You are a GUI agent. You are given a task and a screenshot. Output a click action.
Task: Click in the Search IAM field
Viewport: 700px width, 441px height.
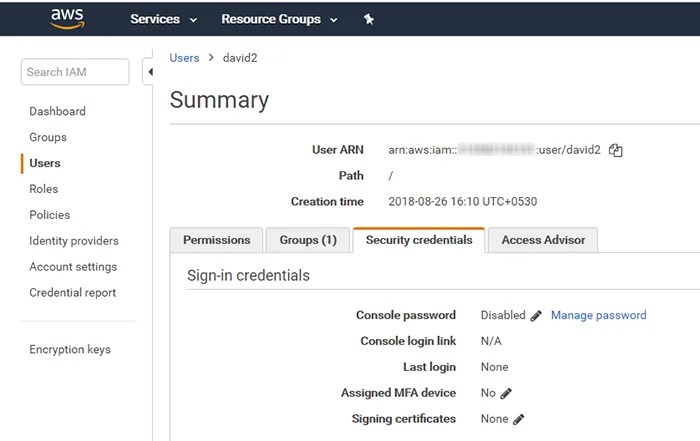[75, 72]
